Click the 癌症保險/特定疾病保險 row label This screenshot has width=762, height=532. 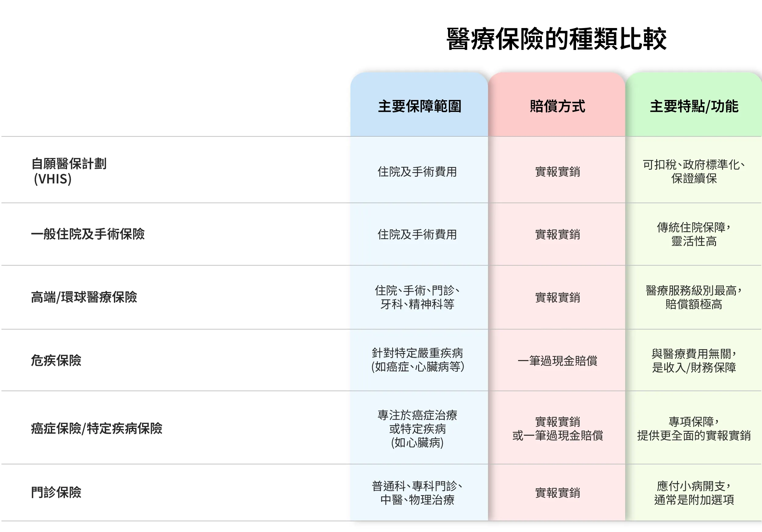pyautogui.click(x=96, y=428)
